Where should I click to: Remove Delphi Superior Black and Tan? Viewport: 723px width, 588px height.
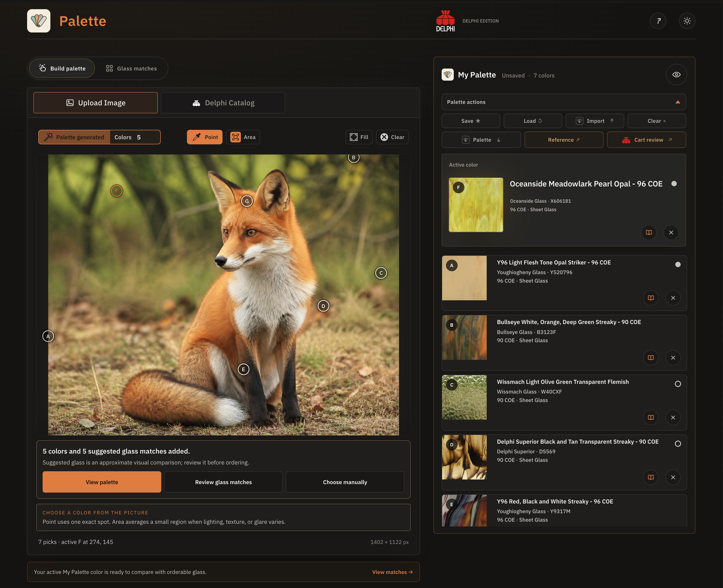[673, 477]
